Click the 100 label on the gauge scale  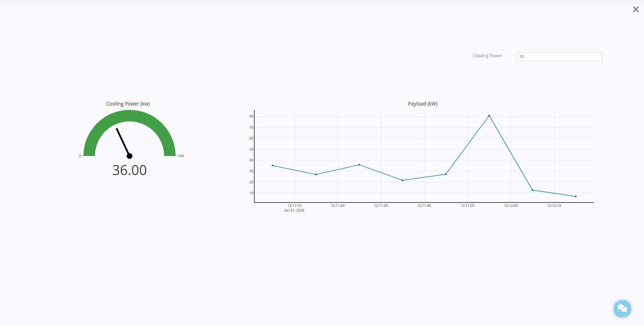(180, 156)
